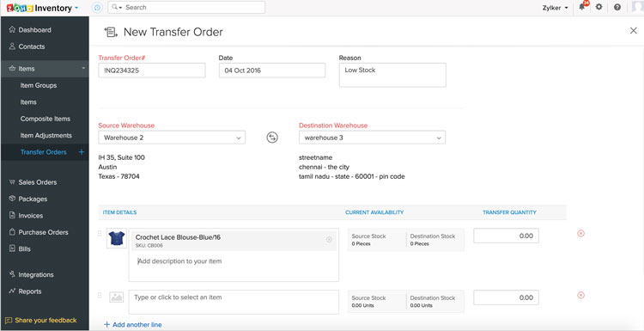Open the notifications bell
Viewport: 644px width, 331px height.
coord(582,7)
